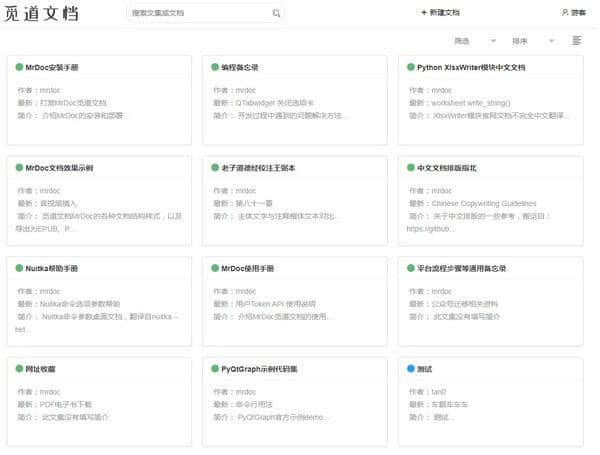Screen dimensions: 600x455
Task: Click the plus icon for 新建文档
Action: tap(424, 13)
